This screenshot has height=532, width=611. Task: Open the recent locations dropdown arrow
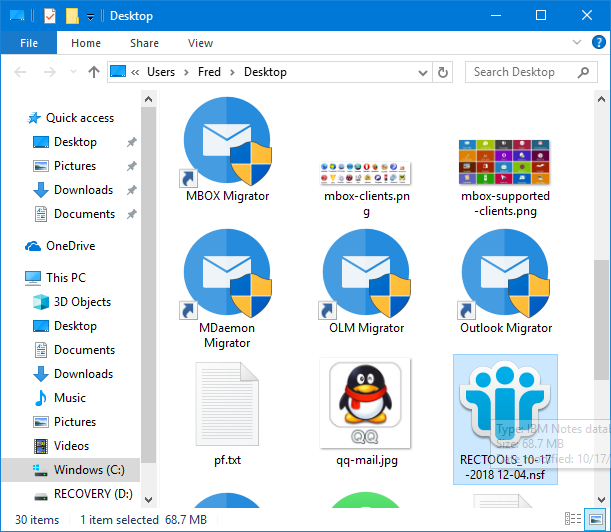pyautogui.click(x=73, y=72)
